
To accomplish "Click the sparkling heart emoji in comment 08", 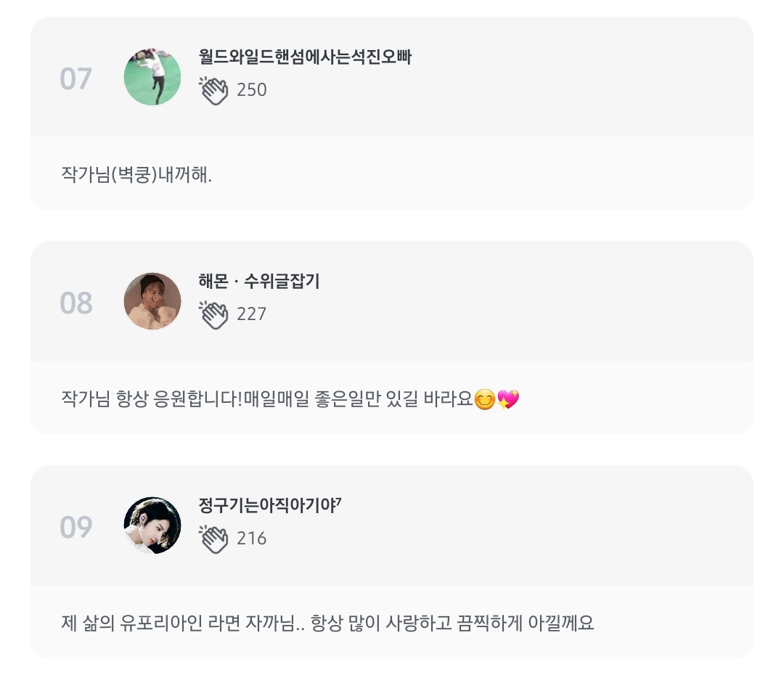I will tap(508, 399).
